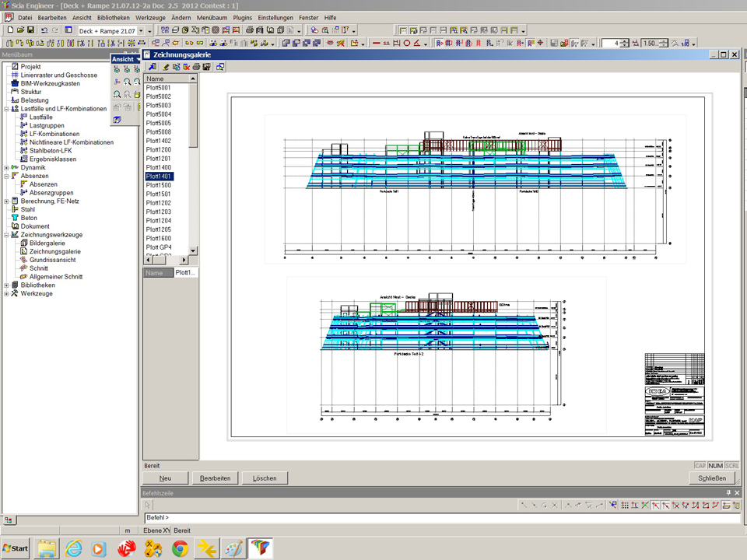This screenshot has width=747, height=560.
Task: Click the pencil edit icon in gallery toolbar
Action: pos(166,68)
